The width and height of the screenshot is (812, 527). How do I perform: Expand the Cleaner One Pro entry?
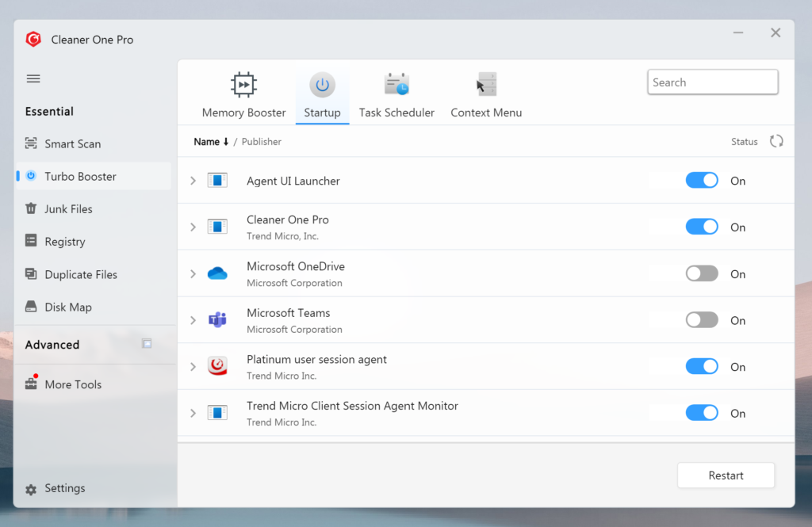193,227
